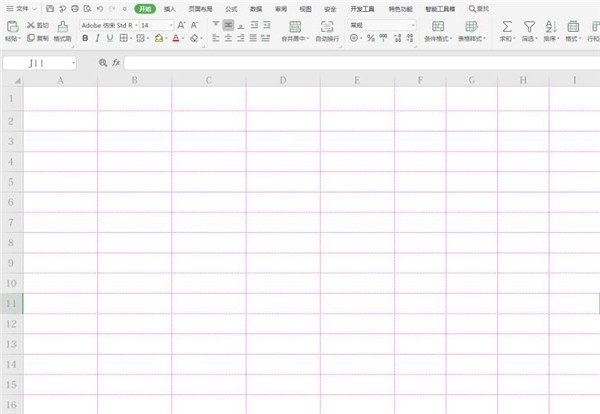The width and height of the screenshot is (600, 414).
Task: Click the Merge and Center icon
Action: pyautogui.click(x=295, y=26)
